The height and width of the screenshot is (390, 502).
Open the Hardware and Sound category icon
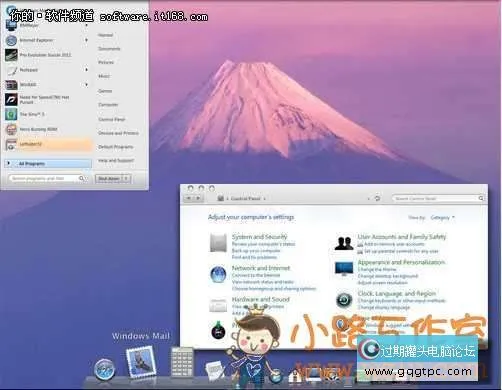218,305
